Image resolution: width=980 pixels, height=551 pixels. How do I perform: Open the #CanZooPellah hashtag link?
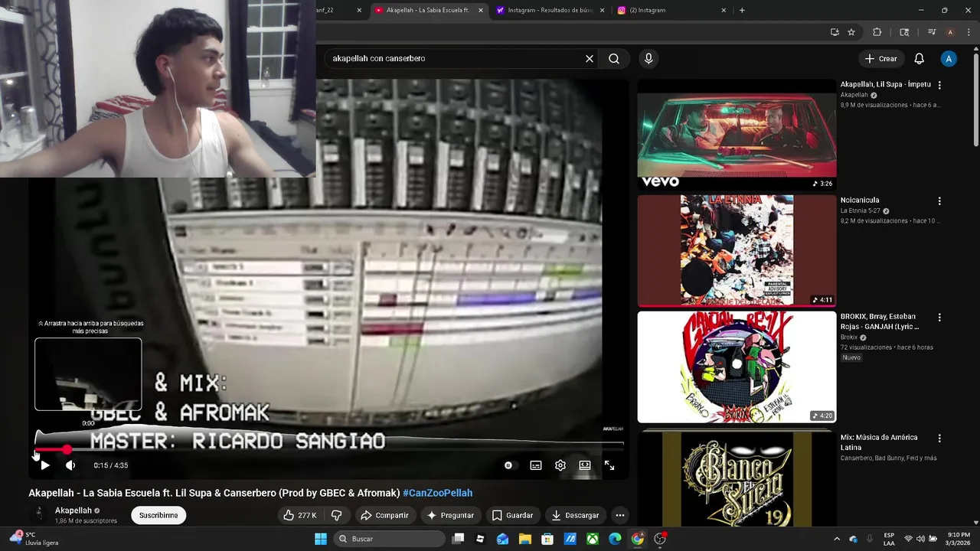438,493
